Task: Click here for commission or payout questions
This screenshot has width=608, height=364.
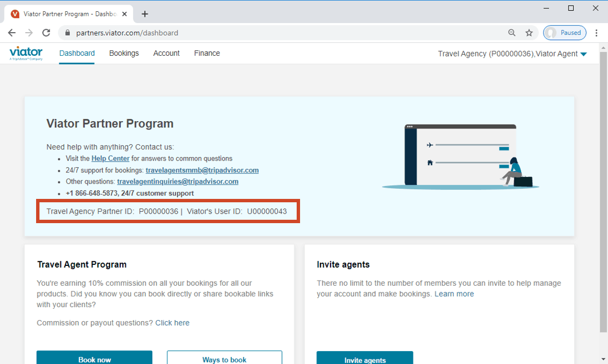Action: [173, 323]
